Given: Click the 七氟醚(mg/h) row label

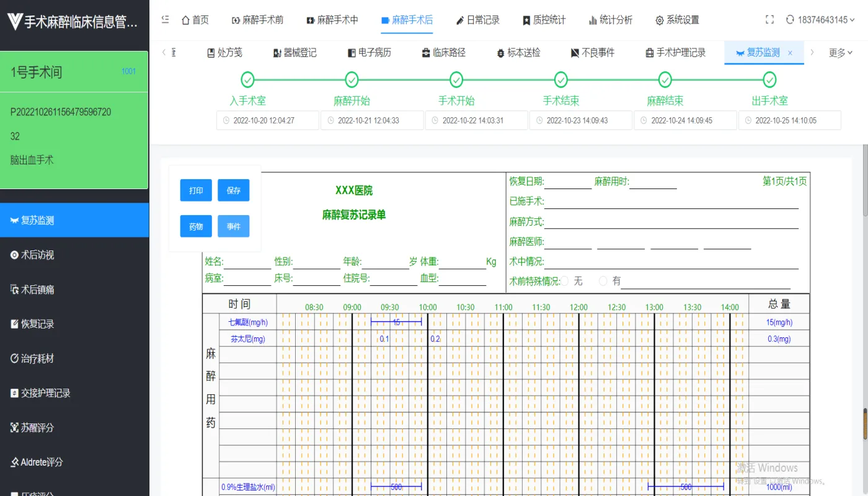Looking at the screenshot, I should (x=247, y=322).
